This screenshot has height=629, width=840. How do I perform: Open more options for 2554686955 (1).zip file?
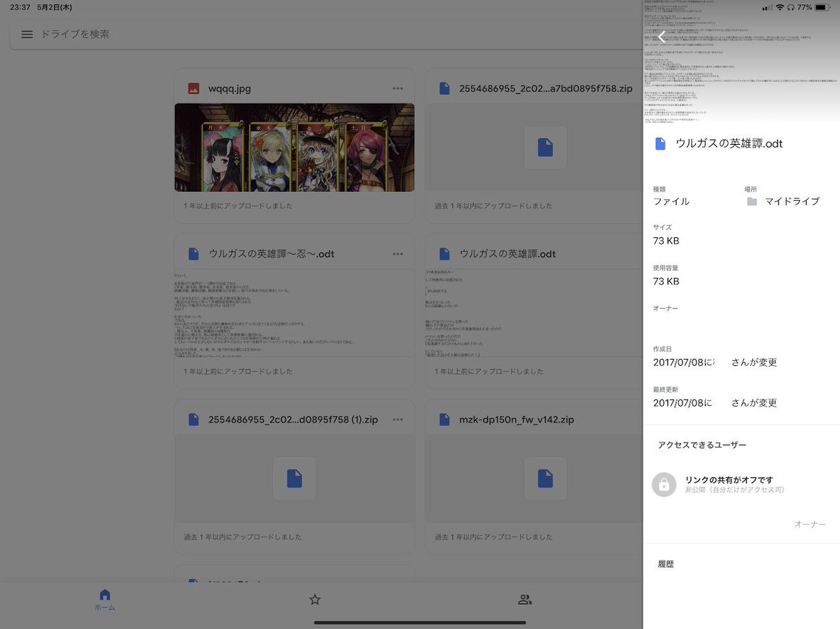tap(398, 420)
